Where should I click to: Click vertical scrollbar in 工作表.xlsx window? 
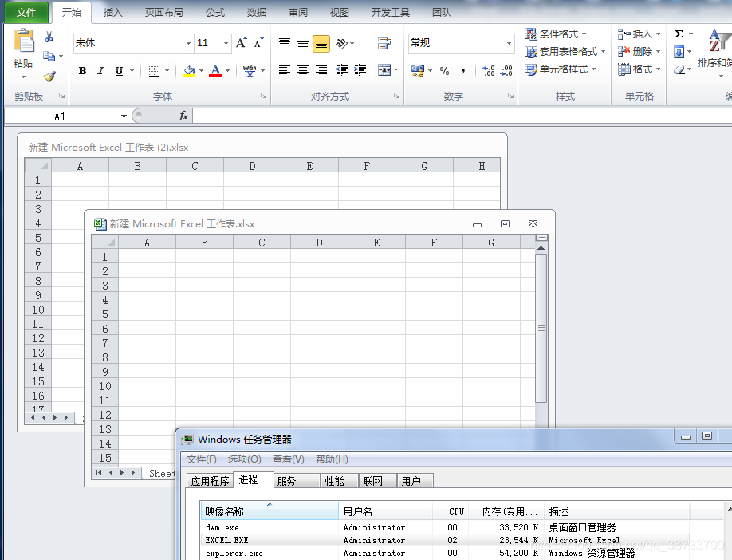coord(541,329)
